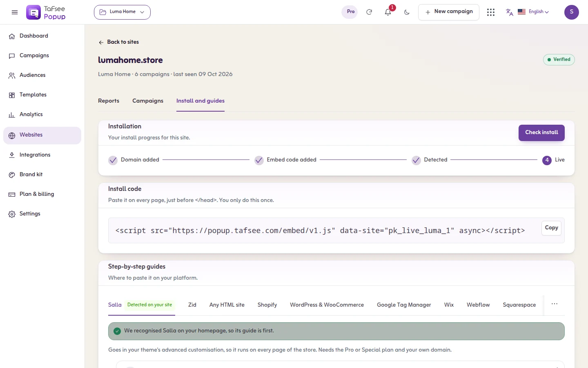Click the Settings gear icon

12,214
